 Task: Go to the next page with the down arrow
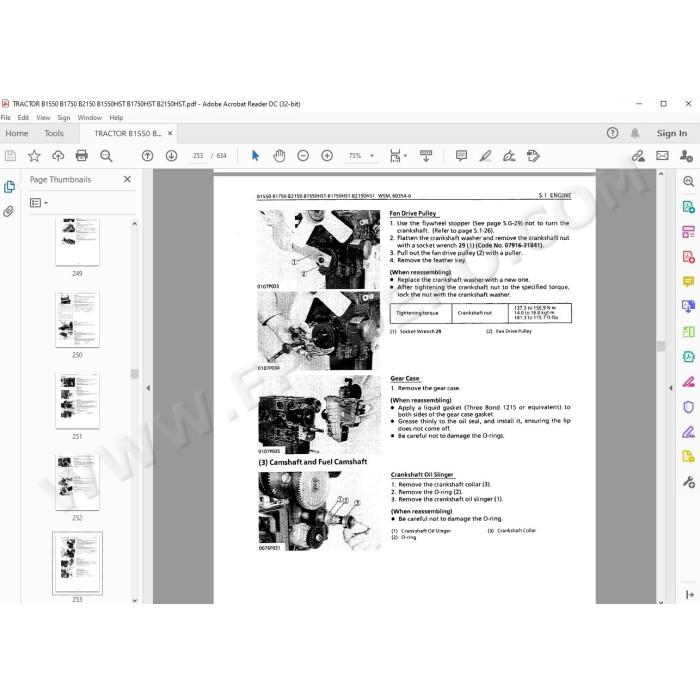click(x=171, y=156)
